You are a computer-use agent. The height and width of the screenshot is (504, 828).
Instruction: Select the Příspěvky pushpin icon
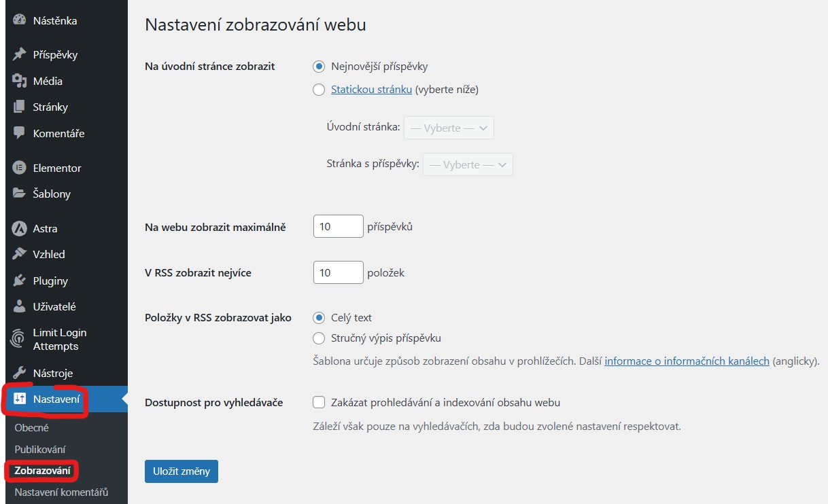click(17, 54)
